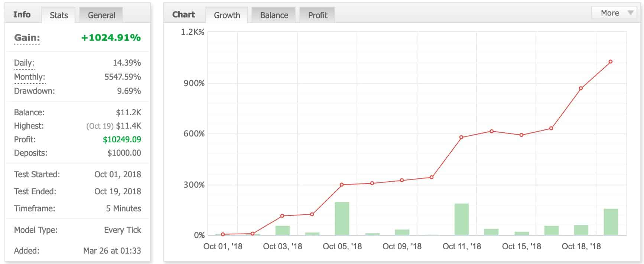Click the growth point above Oct 09
644x264 pixels.
[402, 180]
